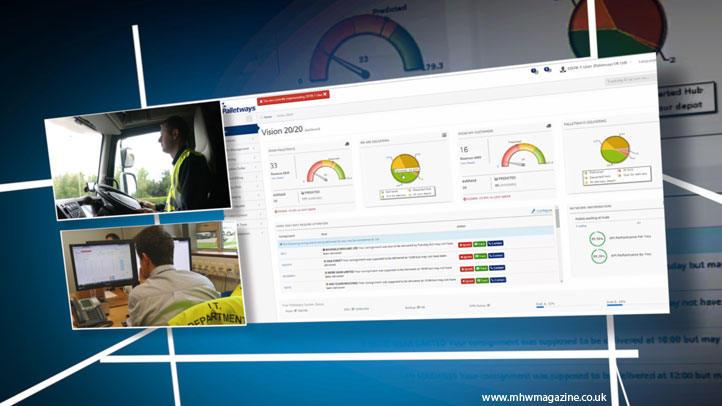
Task: Open View Details link under revenue 33
Action: point(278,178)
